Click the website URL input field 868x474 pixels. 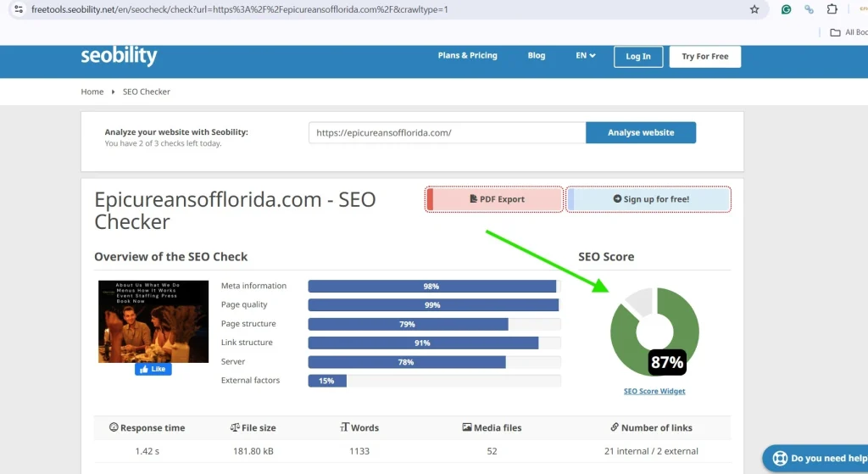click(x=447, y=132)
